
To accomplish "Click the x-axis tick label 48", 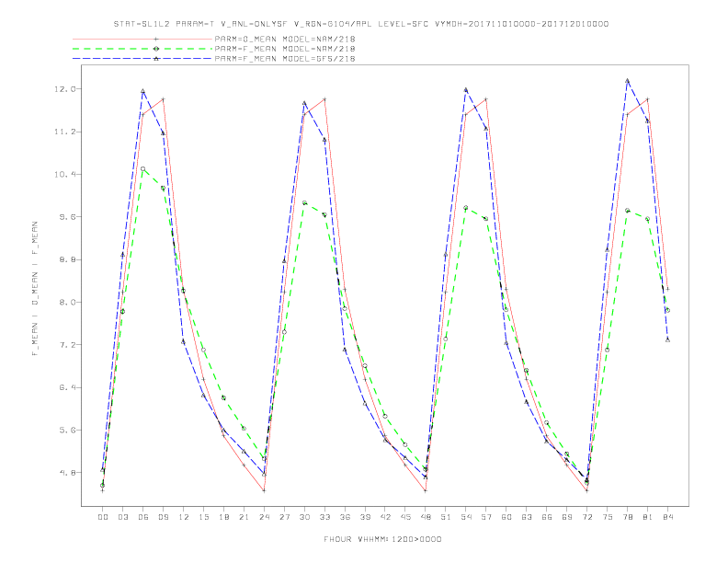I will coord(426,517).
